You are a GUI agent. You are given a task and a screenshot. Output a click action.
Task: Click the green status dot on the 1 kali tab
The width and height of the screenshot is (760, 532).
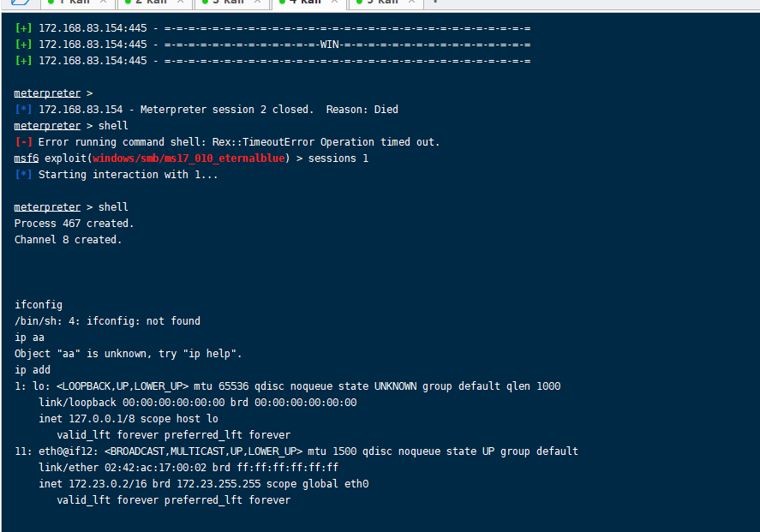(51, 2)
